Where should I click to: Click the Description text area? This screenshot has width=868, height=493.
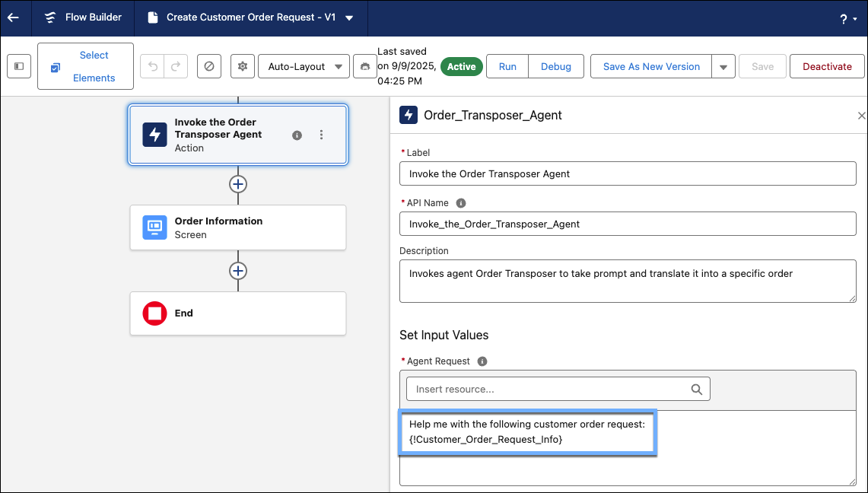[x=628, y=281]
